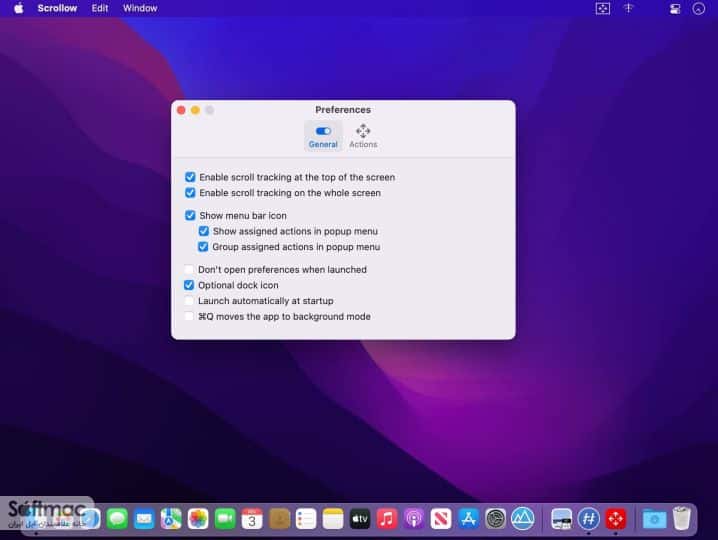
Task: Launch Music app from the Dock
Action: [387, 519]
